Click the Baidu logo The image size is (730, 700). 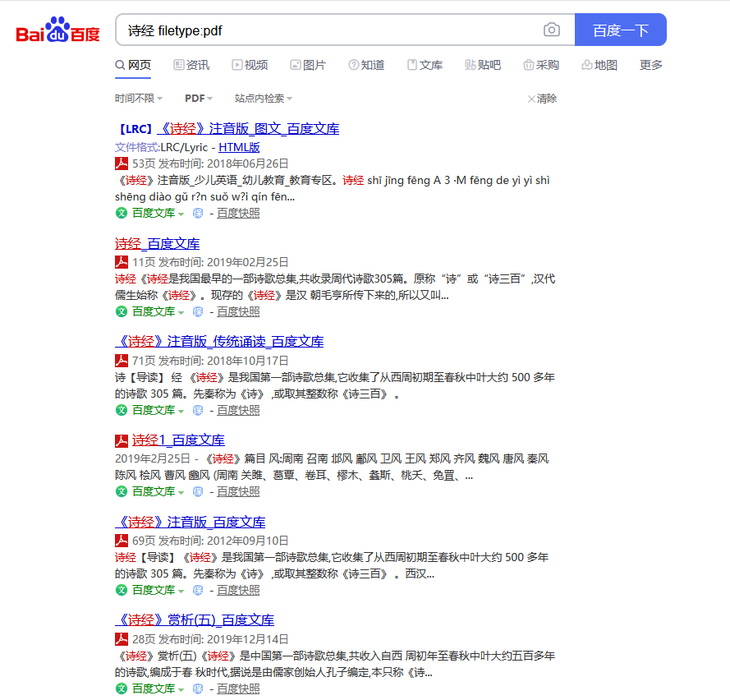coord(57,30)
